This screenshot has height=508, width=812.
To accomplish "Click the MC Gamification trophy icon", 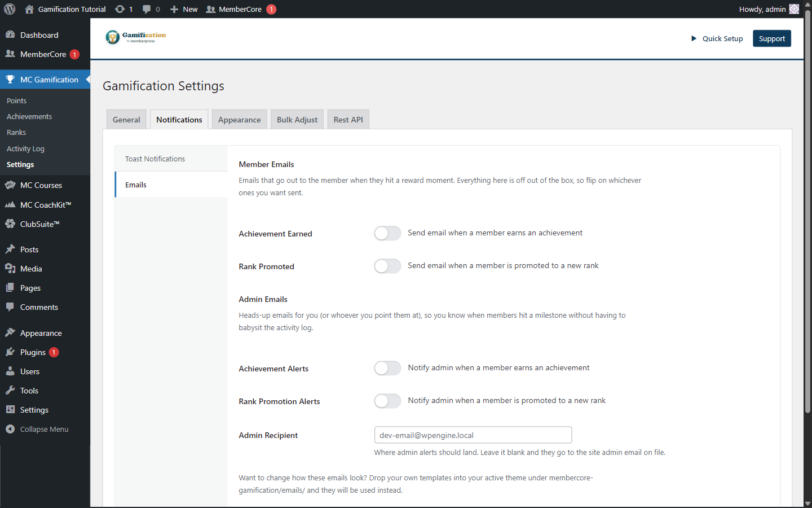I will 10,79.
